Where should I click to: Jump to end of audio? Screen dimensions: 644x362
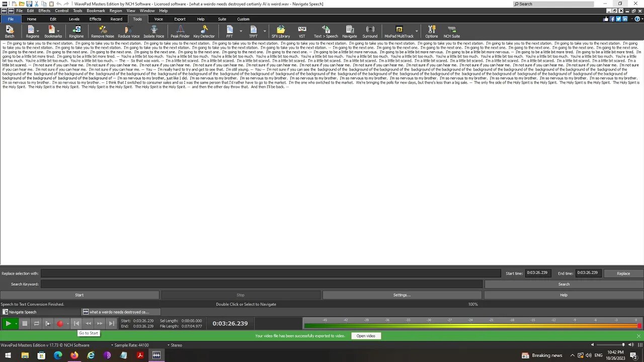(112, 324)
